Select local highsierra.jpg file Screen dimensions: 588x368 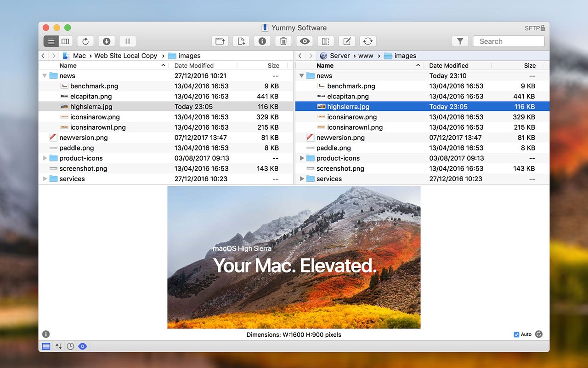coord(166,107)
